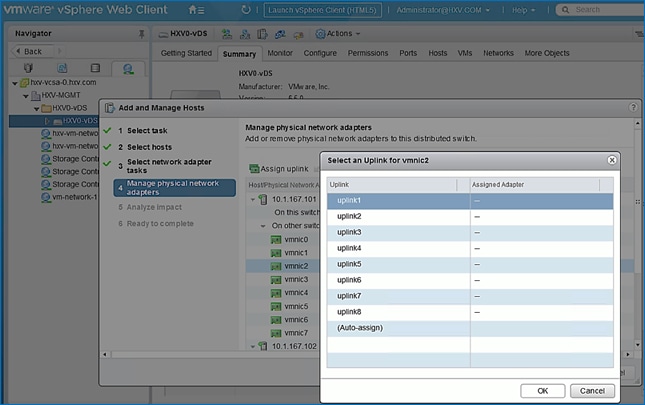
Task: Go to step 3 Select network adapter tasks
Action: 169,166
